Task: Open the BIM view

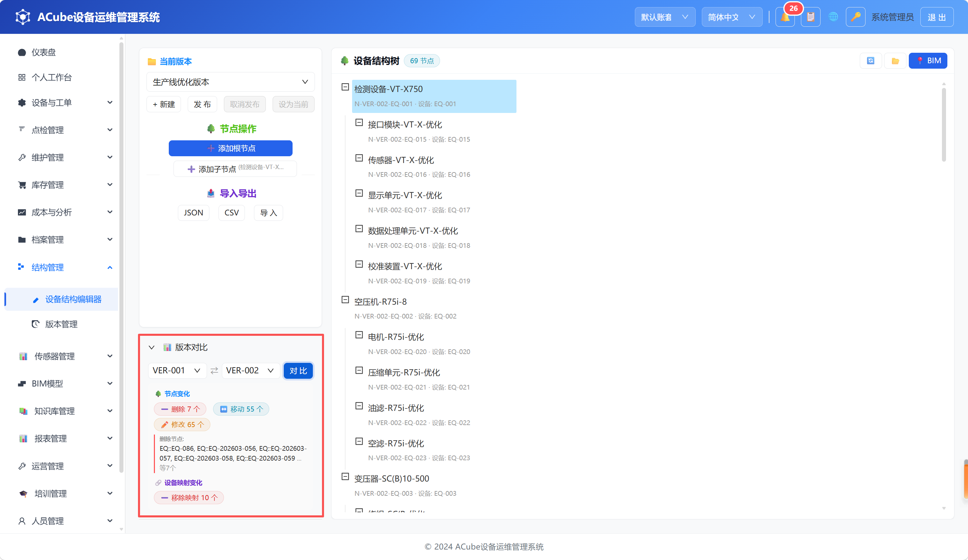Action: click(x=928, y=61)
